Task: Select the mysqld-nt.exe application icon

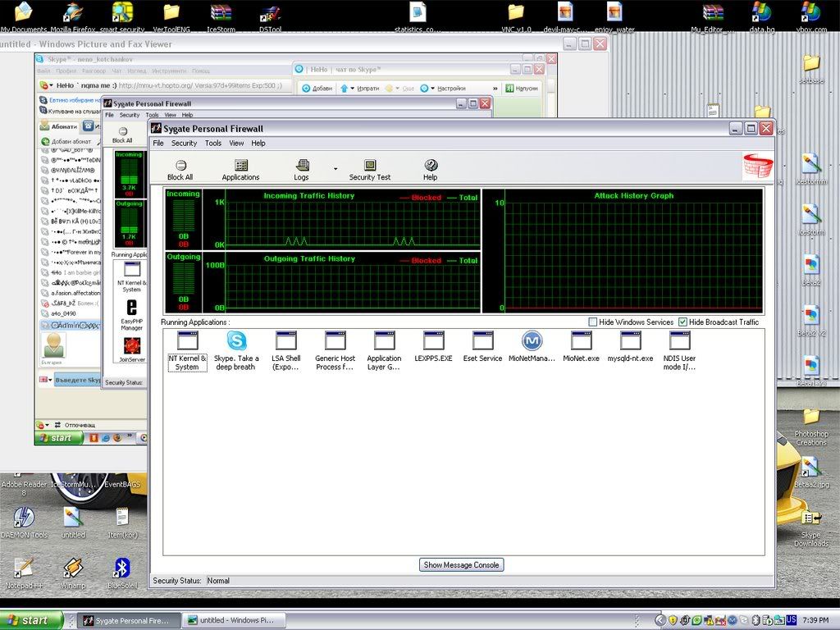Action: click(631, 347)
